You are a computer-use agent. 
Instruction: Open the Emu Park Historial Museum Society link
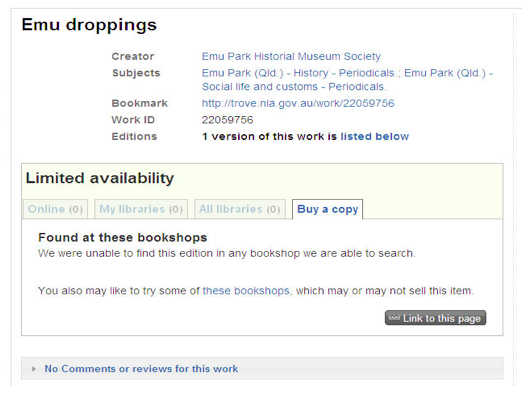291,56
